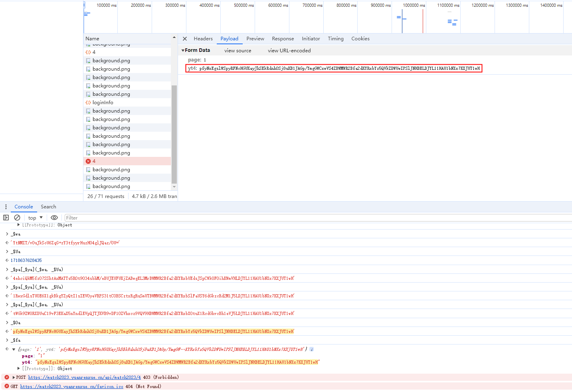
Task: Collapse the Form Data section
Action: pyautogui.click(x=183, y=50)
